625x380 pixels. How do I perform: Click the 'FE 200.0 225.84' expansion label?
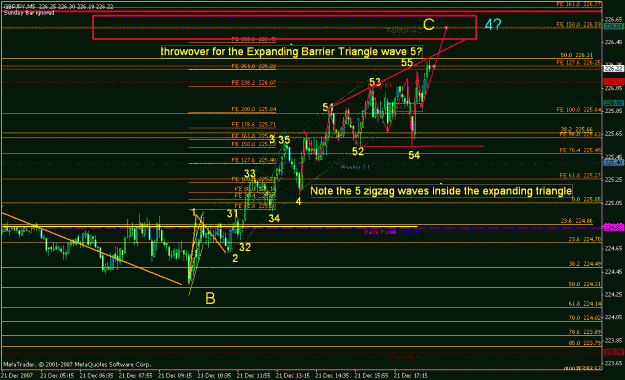click(x=254, y=109)
